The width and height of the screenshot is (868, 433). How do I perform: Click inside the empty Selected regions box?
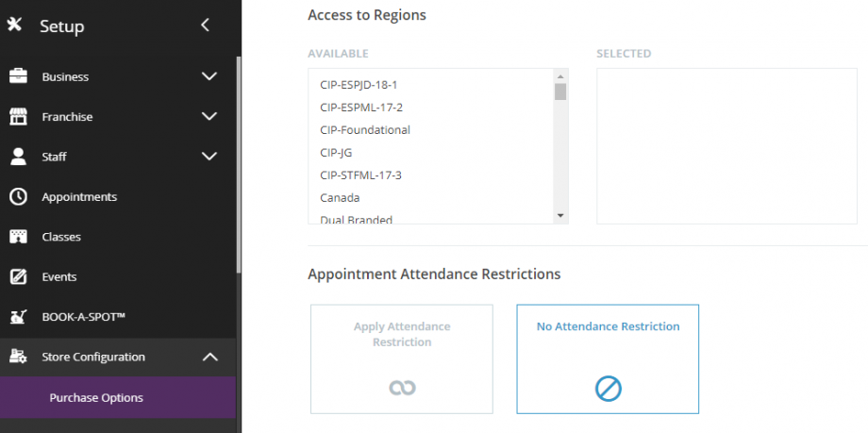[x=726, y=146]
